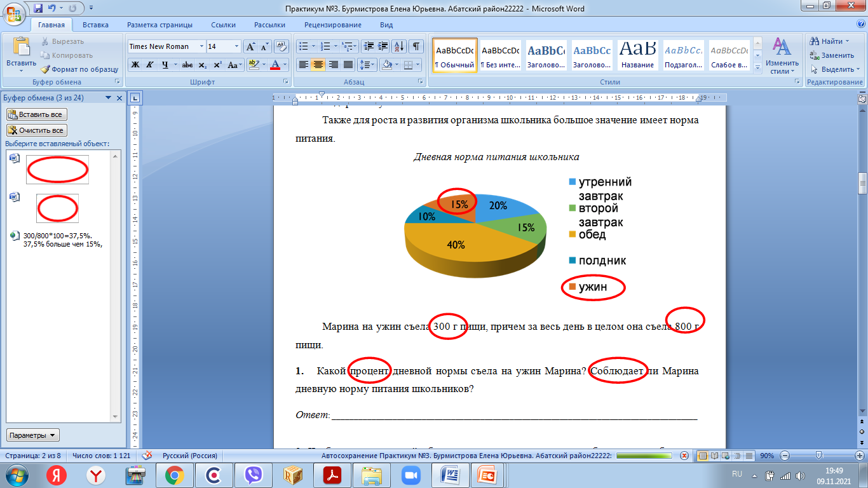Sort text with the А-Я icon
This screenshot has height=488, width=868.
(x=400, y=46)
